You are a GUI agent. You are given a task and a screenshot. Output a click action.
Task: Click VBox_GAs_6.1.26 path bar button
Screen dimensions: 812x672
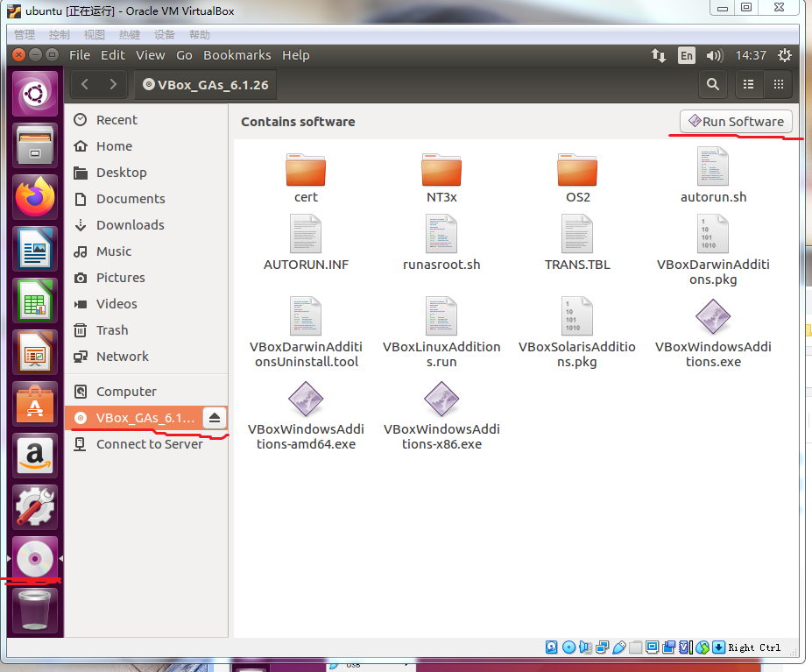click(x=206, y=85)
